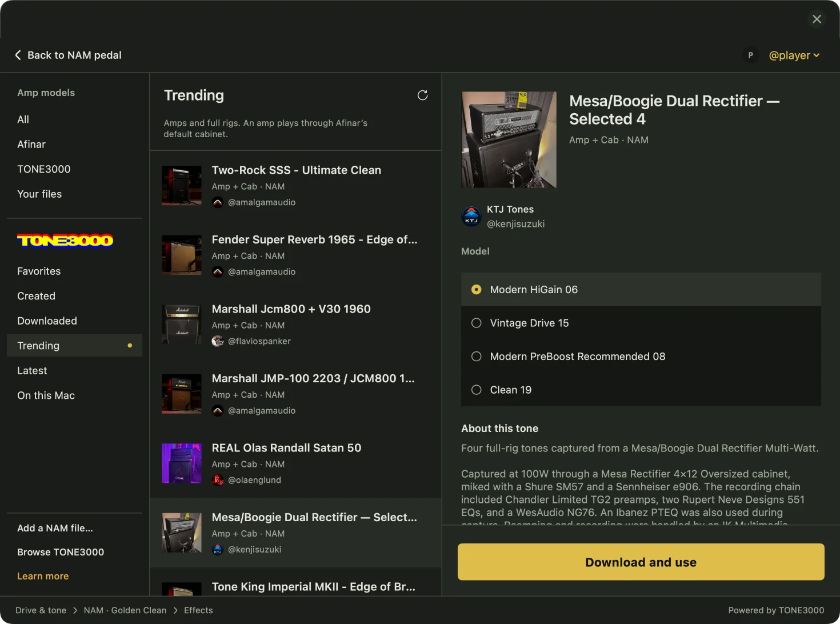Click the large Mesa/Boogie detail image

(x=509, y=139)
